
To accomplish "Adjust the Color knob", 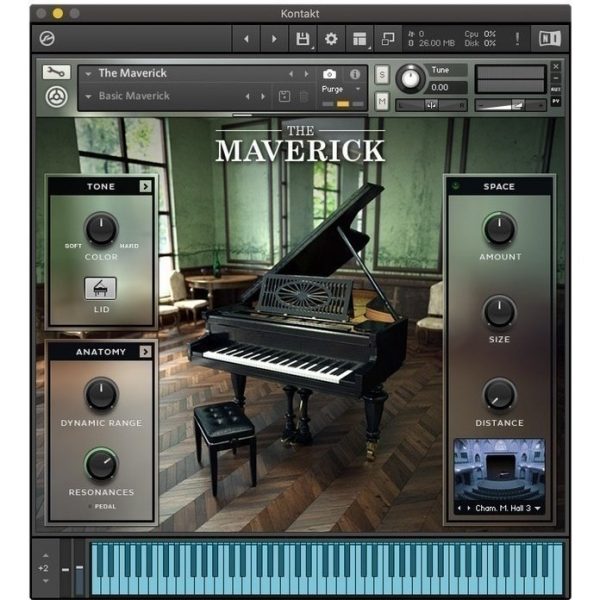I will (x=101, y=229).
